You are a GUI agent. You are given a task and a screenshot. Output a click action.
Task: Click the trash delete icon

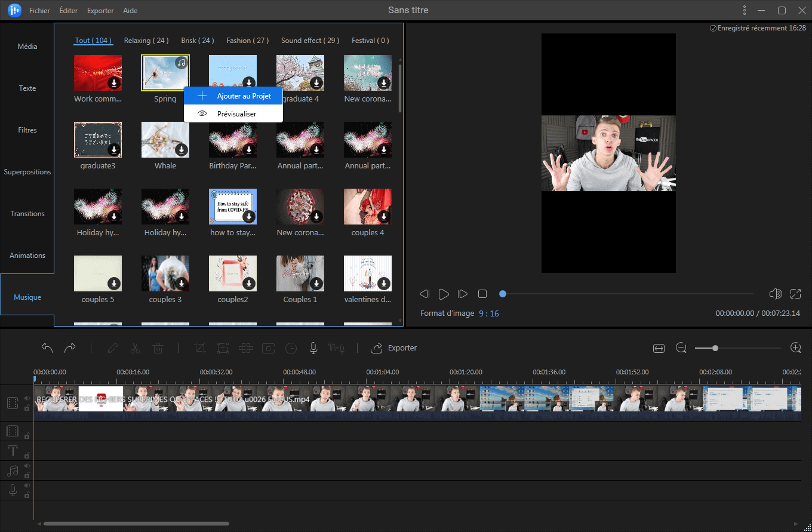(x=158, y=348)
